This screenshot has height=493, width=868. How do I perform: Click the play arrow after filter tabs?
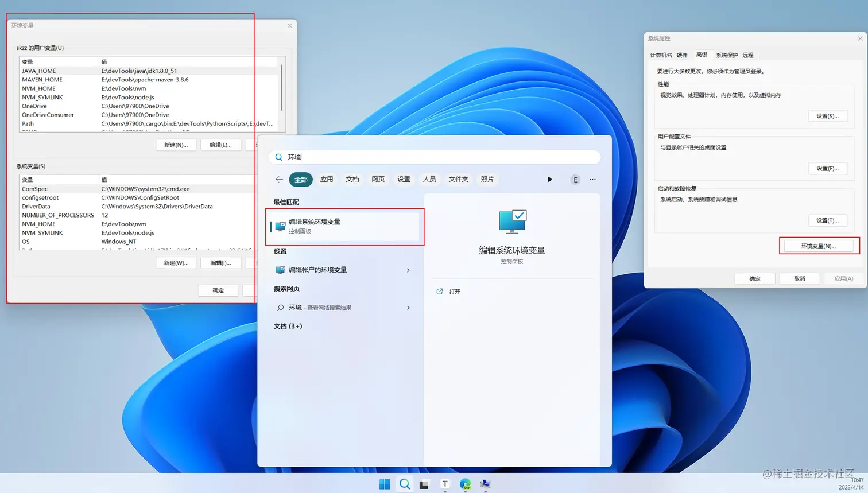(549, 180)
